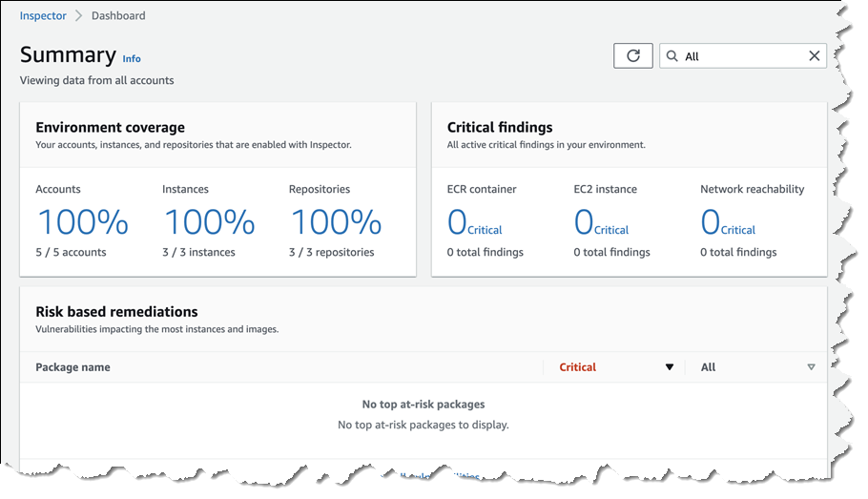868x499 pixels.
Task: Click the refresh icon button
Action: click(632, 56)
